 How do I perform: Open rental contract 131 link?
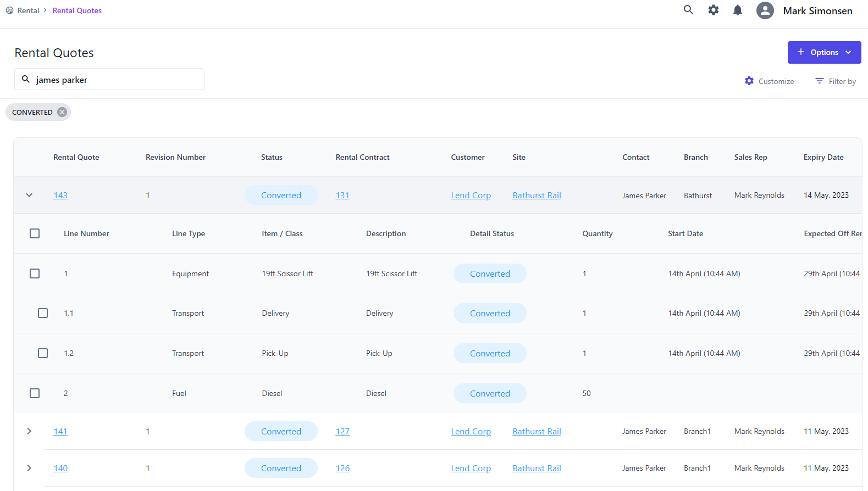tap(342, 196)
